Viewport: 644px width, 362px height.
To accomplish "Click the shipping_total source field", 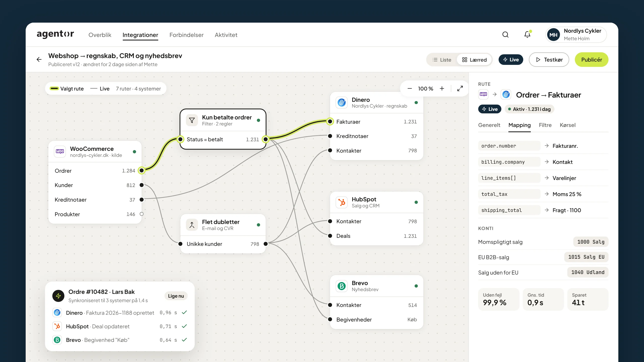I will [x=509, y=210].
